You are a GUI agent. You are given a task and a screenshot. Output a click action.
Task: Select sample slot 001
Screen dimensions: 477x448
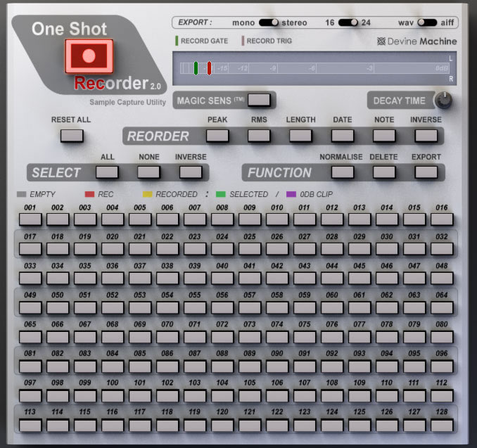coord(30,219)
